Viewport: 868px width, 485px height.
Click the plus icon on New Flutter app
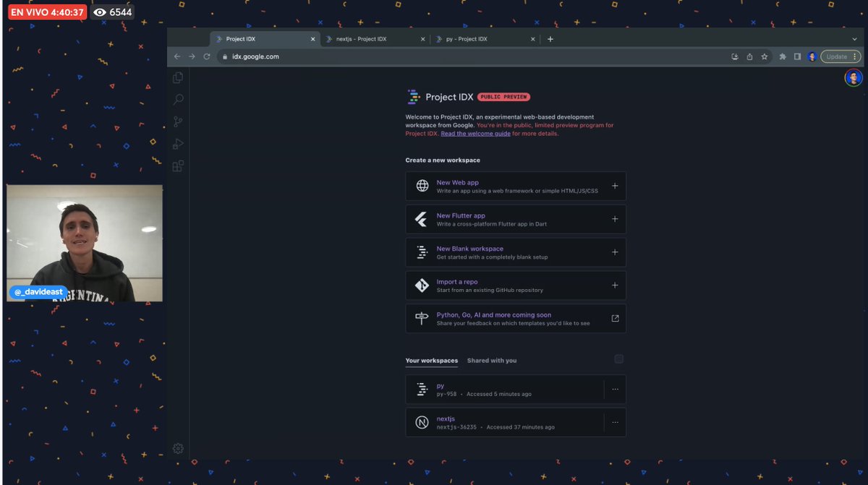(x=615, y=219)
